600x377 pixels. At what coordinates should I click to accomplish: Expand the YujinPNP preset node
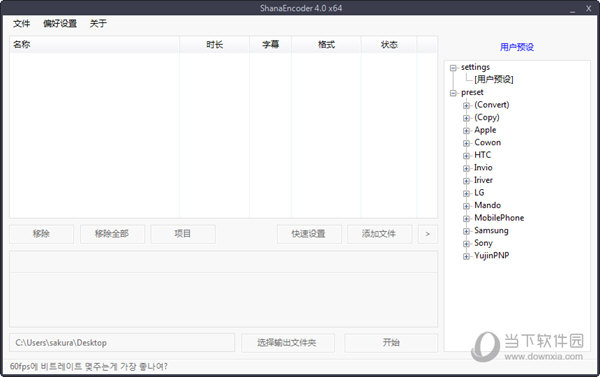click(466, 256)
